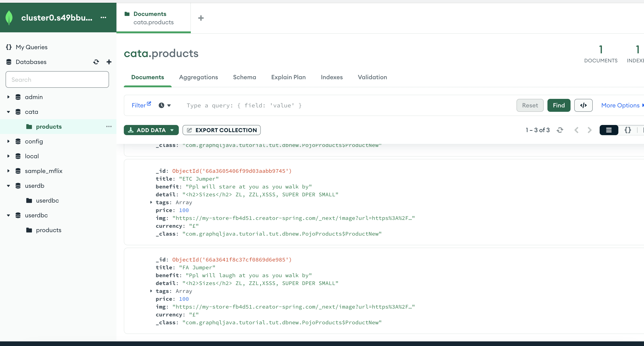Refresh the documents list

pyautogui.click(x=560, y=130)
